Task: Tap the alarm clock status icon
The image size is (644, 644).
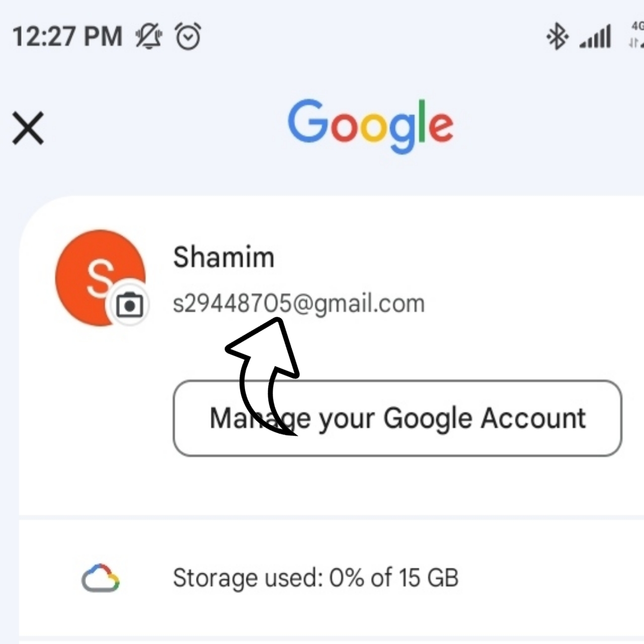Action: 188,37
